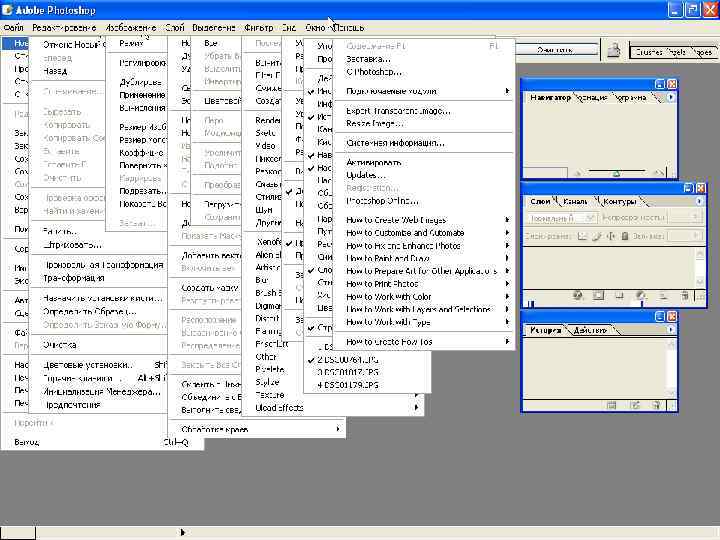Toggle lock transparent pixels in Layers panel
This screenshot has width=720, height=540.
click(582, 236)
